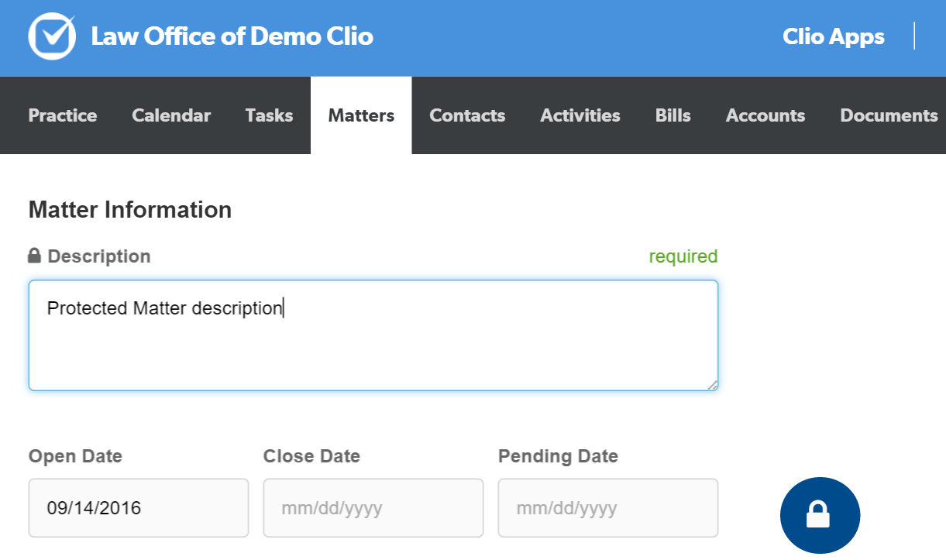This screenshot has width=946, height=560.
Task: Click the Description text area resize handle
Action: pyautogui.click(x=712, y=384)
